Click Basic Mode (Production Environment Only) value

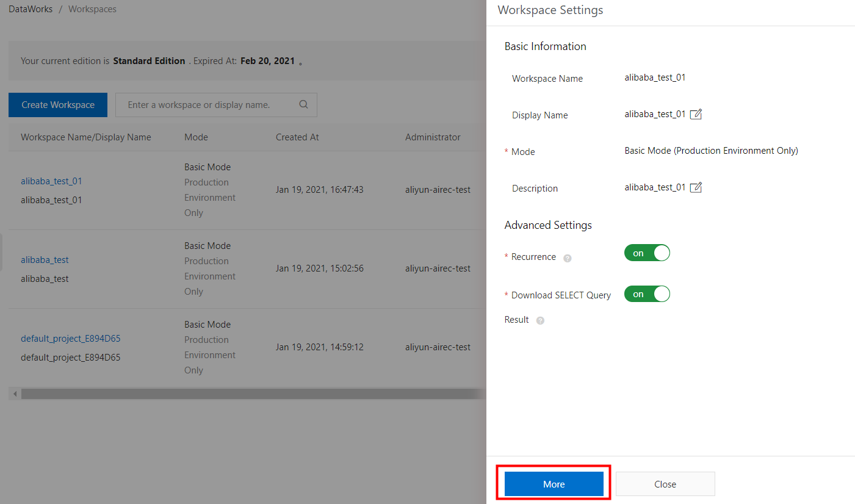[x=711, y=151]
